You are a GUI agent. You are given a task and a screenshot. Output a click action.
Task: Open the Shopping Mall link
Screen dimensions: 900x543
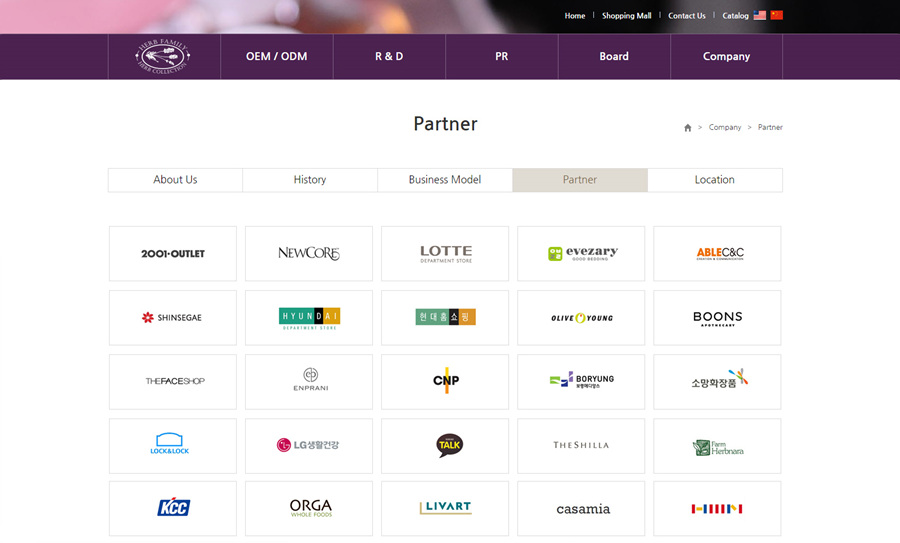pyautogui.click(x=627, y=15)
